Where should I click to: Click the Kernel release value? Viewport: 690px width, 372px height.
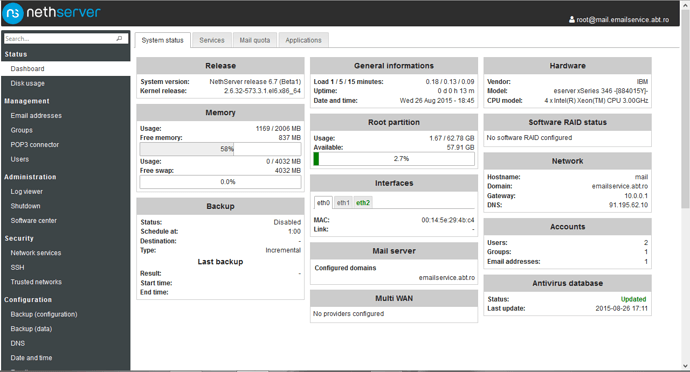(x=262, y=91)
